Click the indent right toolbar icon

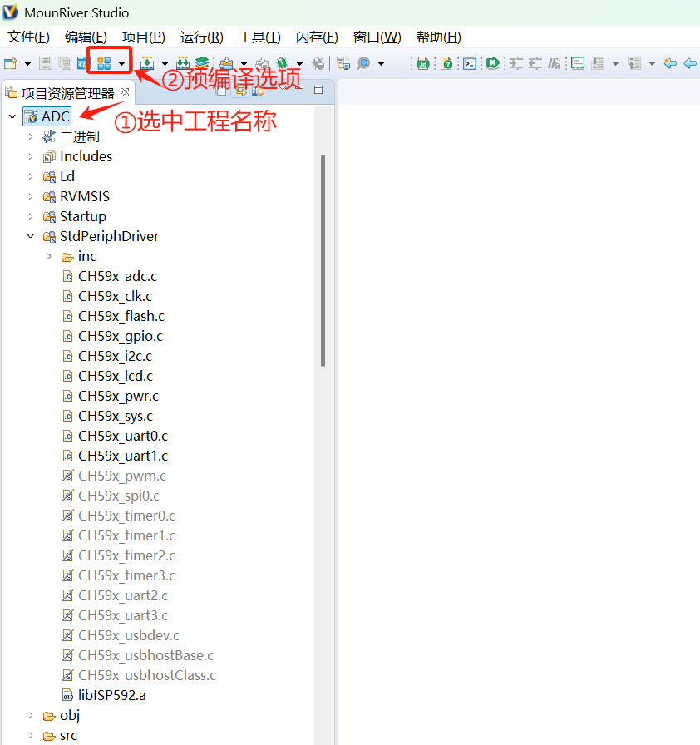[516, 63]
